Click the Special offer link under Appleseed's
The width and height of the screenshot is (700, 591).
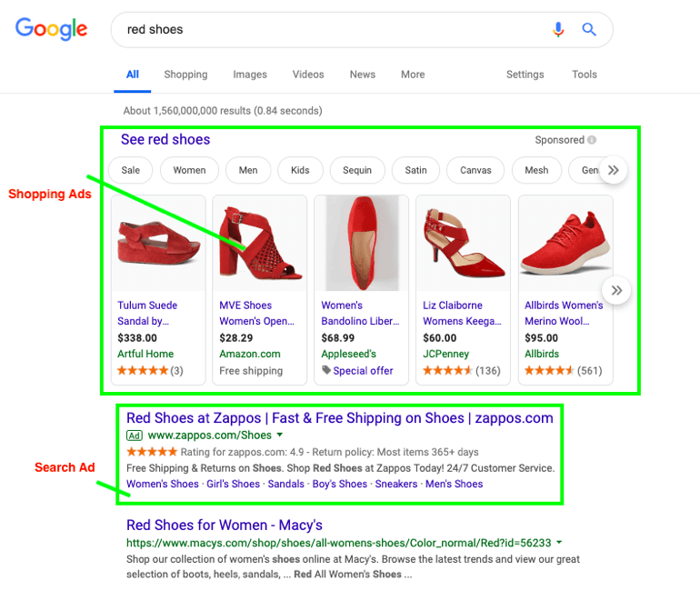[x=363, y=370]
